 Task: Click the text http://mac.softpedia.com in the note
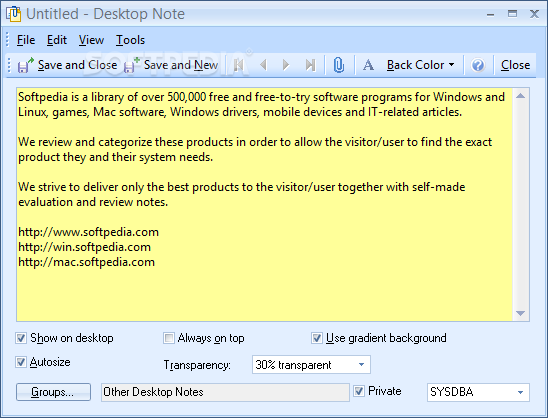click(86, 262)
